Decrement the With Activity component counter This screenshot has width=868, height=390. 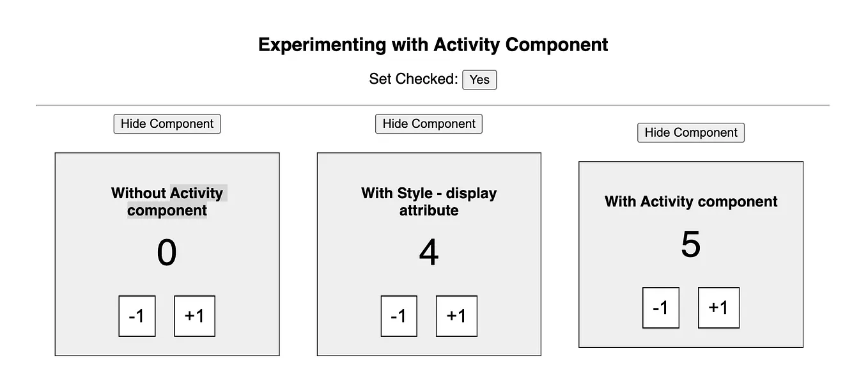(x=661, y=308)
